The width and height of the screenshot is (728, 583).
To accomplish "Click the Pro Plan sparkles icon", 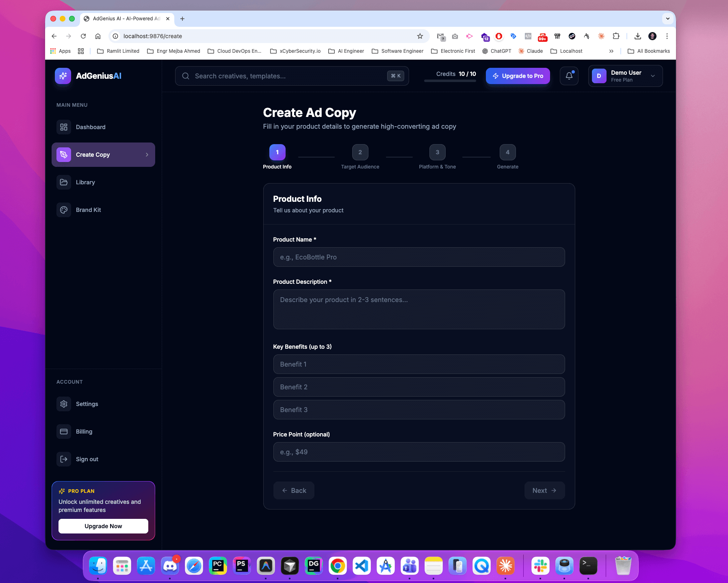I will (62, 490).
